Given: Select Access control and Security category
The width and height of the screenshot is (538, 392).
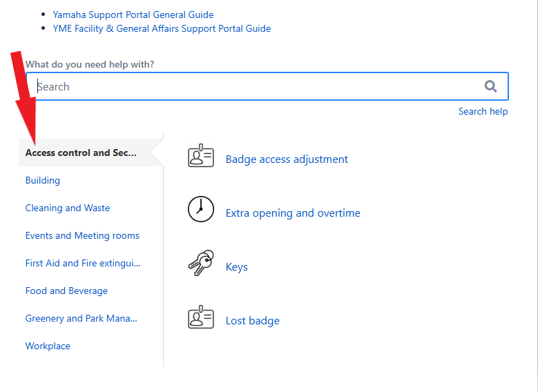Looking at the screenshot, I should (x=81, y=153).
